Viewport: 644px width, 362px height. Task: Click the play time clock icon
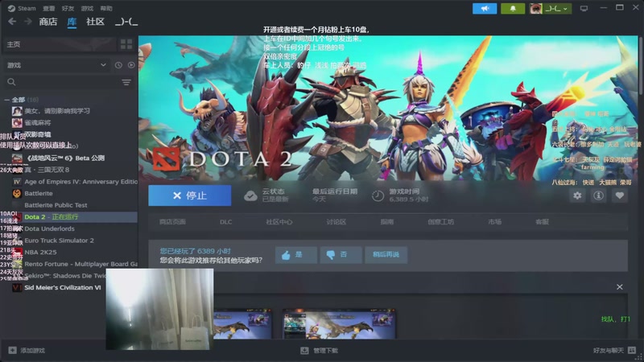pyautogui.click(x=378, y=195)
